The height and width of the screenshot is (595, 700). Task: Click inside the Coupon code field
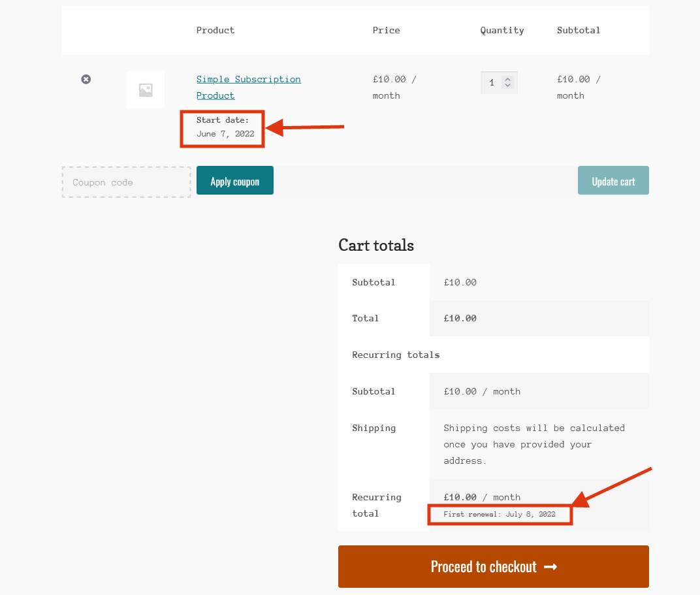126,182
